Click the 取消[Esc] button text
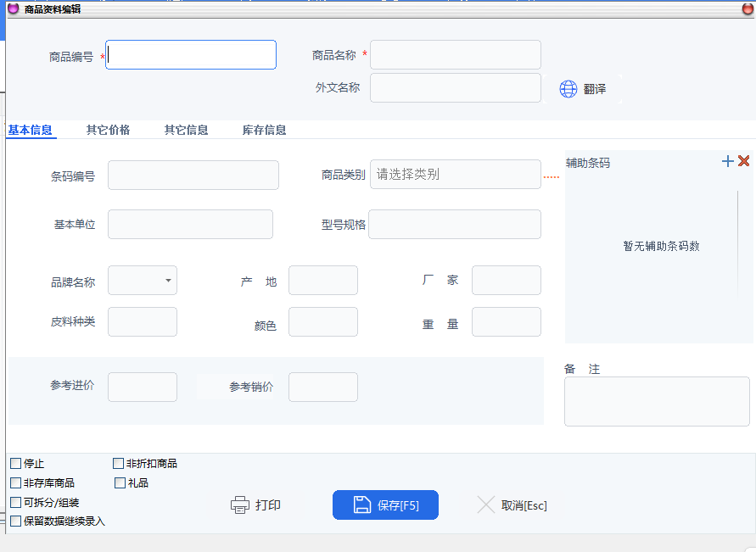 524,505
